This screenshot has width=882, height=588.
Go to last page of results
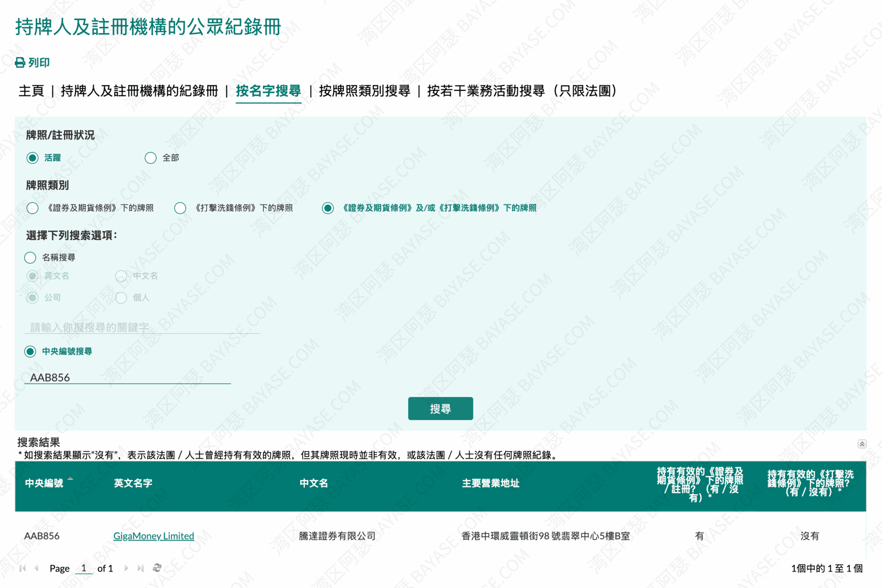point(141,568)
